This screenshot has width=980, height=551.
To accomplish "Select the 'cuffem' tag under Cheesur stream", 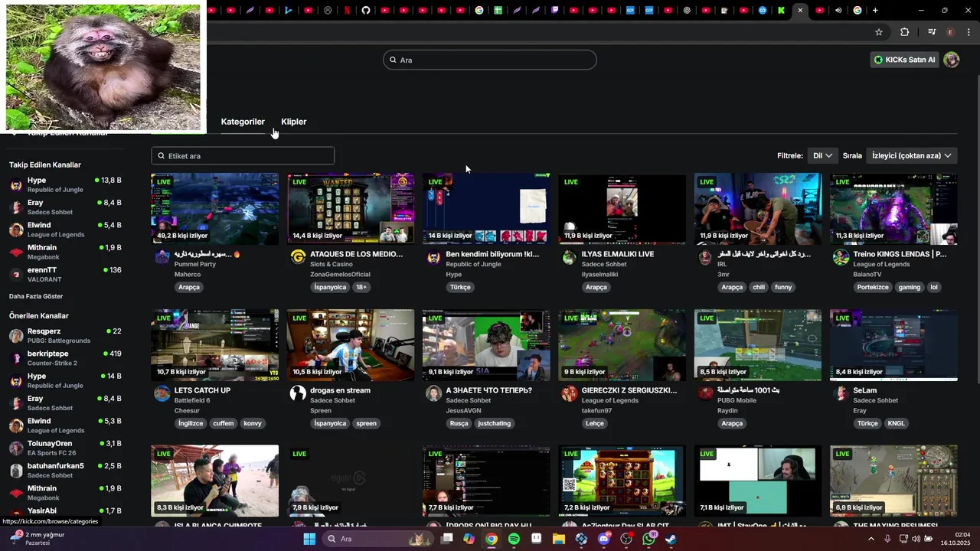I will coord(224,423).
